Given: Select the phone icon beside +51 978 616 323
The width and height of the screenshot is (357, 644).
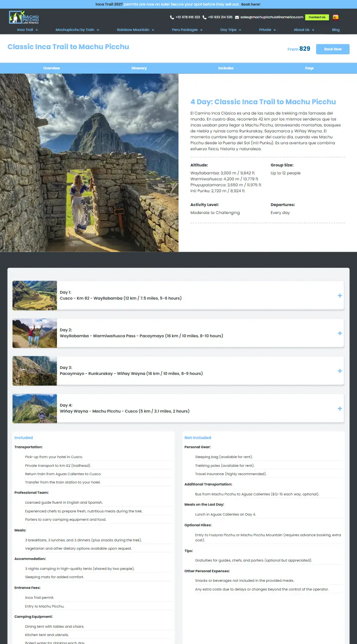Looking at the screenshot, I should 172,17.
